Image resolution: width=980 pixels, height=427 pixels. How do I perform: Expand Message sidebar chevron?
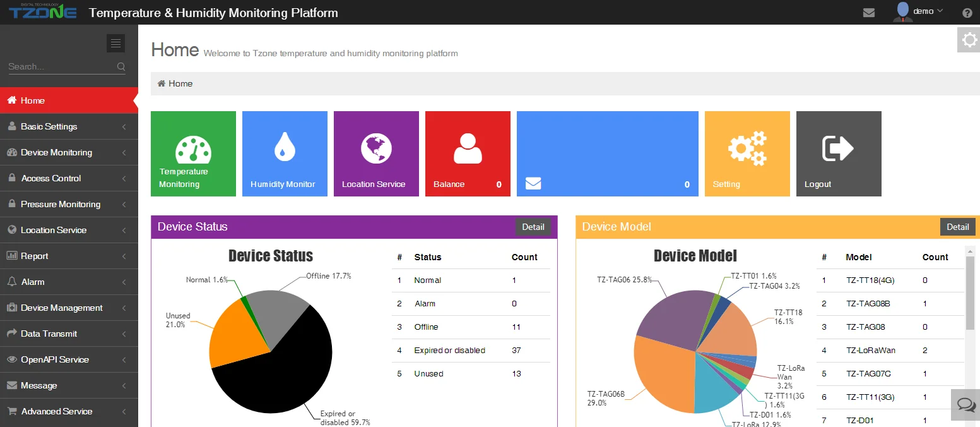pyautogui.click(x=124, y=386)
